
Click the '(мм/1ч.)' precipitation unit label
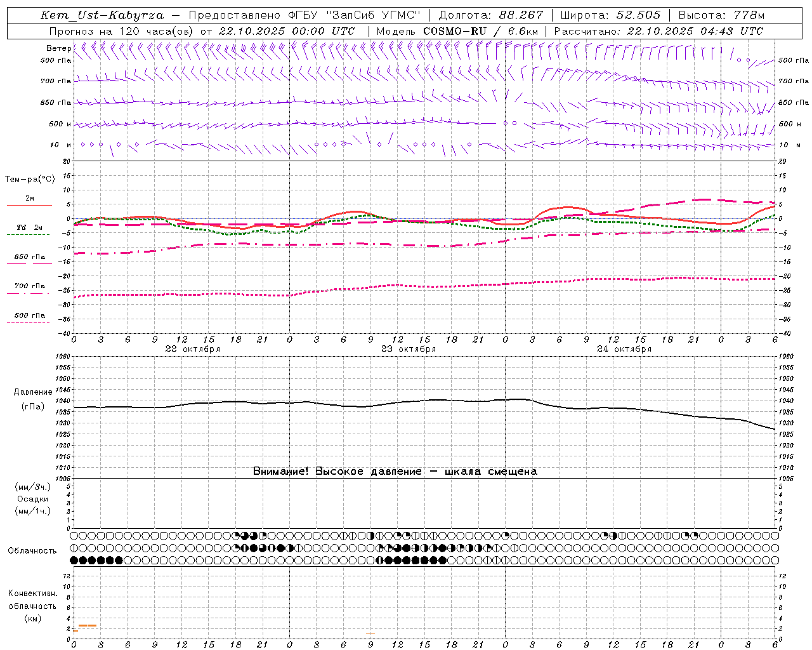click(33, 511)
